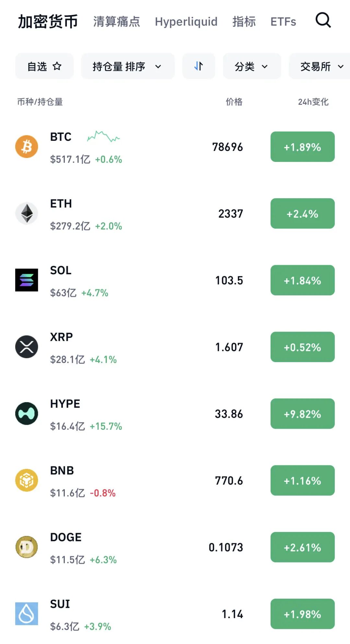Tap the SUI droplet logo
350x644 pixels.
coord(27,614)
